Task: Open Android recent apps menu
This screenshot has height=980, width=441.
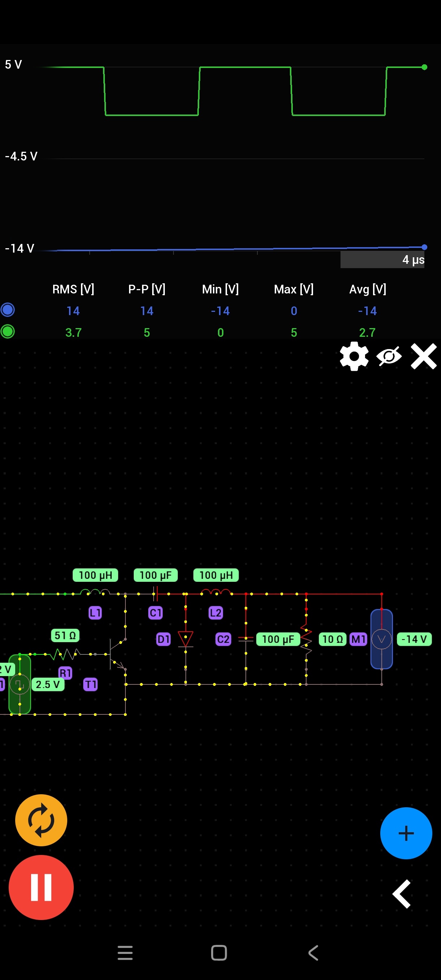Action: pyautogui.click(x=125, y=953)
